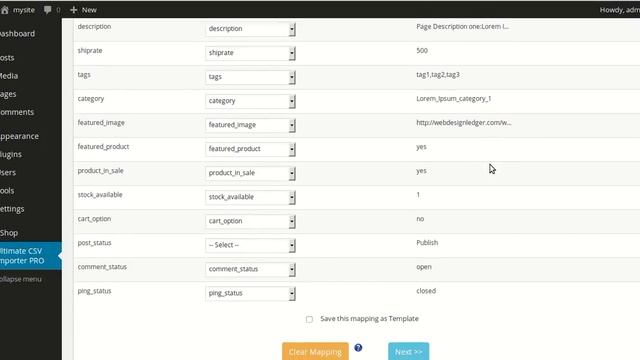The image size is (640, 360).
Task: Click New in the admin bar
Action: (x=89, y=10)
